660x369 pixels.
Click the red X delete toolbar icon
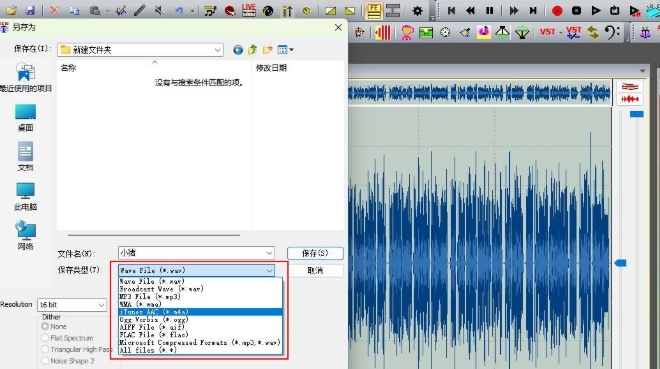[x=54, y=10]
